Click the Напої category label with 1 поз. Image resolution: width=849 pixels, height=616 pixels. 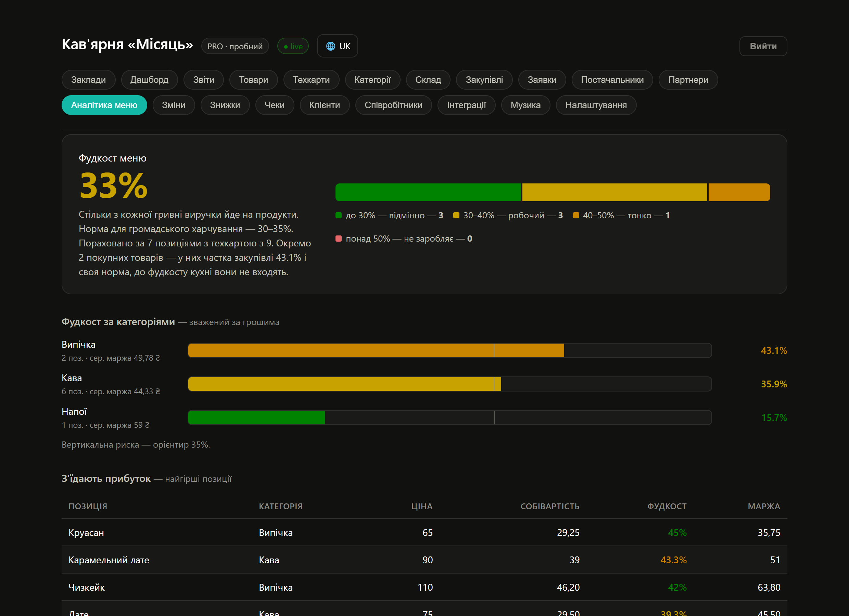pyautogui.click(x=74, y=412)
